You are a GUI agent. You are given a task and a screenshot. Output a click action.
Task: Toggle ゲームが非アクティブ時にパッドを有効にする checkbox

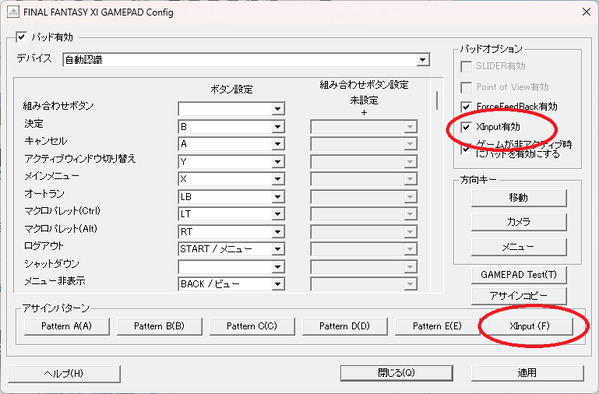pyautogui.click(x=466, y=149)
